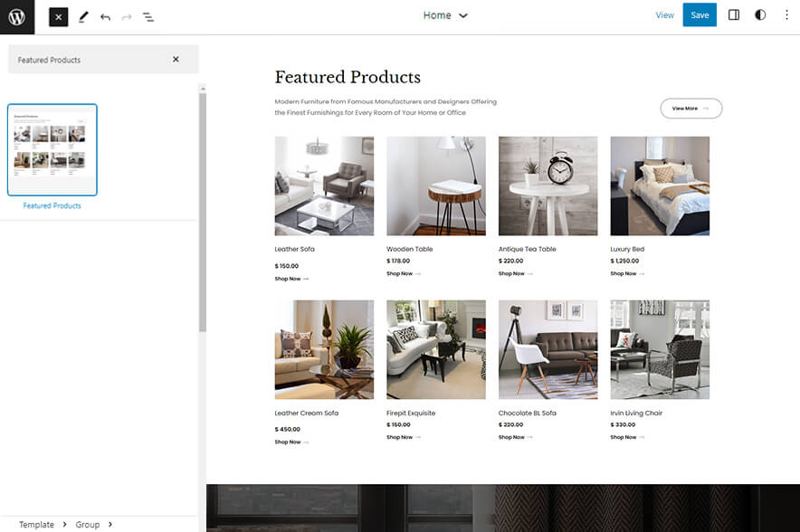Select Group in the breadcrumb
The image size is (800, 532).
point(88,525)
